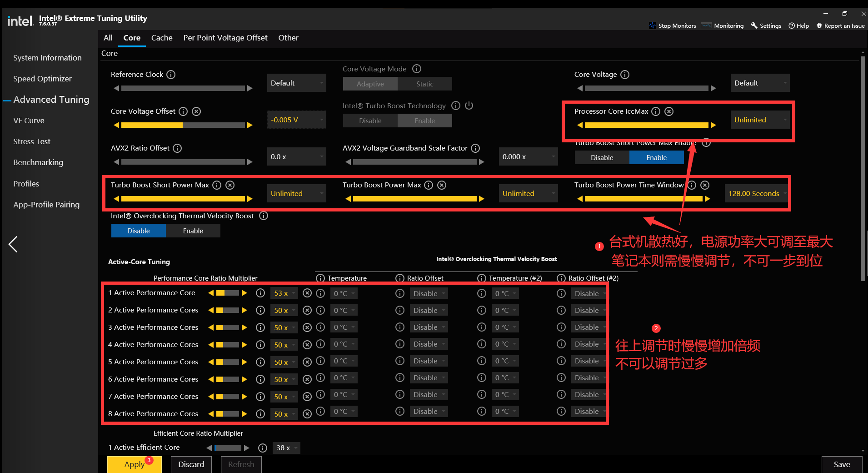Screen dimensions: 868x473
Task: Click the right arrow of AVX2 Ratio Offset slider
Action: (x=249, y=162)
